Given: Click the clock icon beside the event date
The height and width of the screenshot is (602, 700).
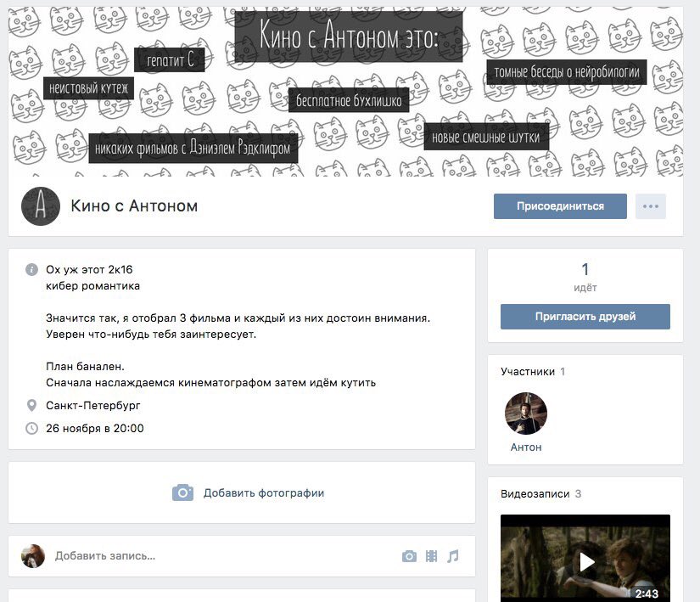Looking at the screenshot, I should click(32, 428).
